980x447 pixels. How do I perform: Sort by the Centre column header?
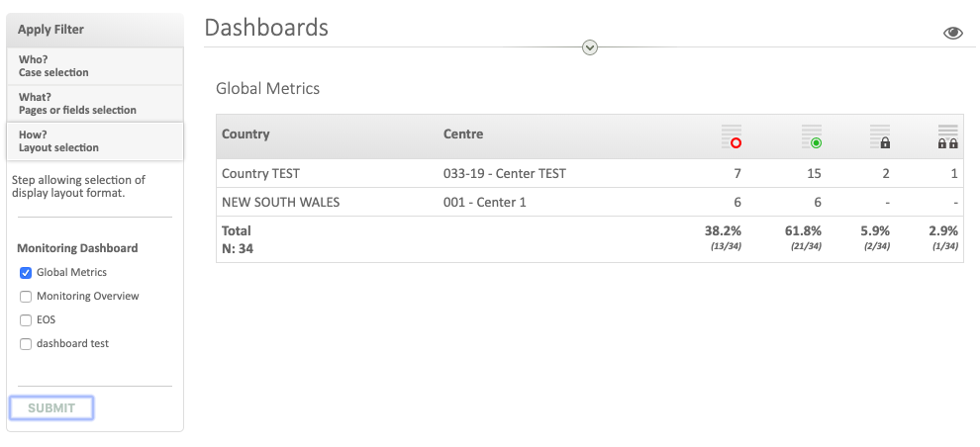click(x=463, y=134)
